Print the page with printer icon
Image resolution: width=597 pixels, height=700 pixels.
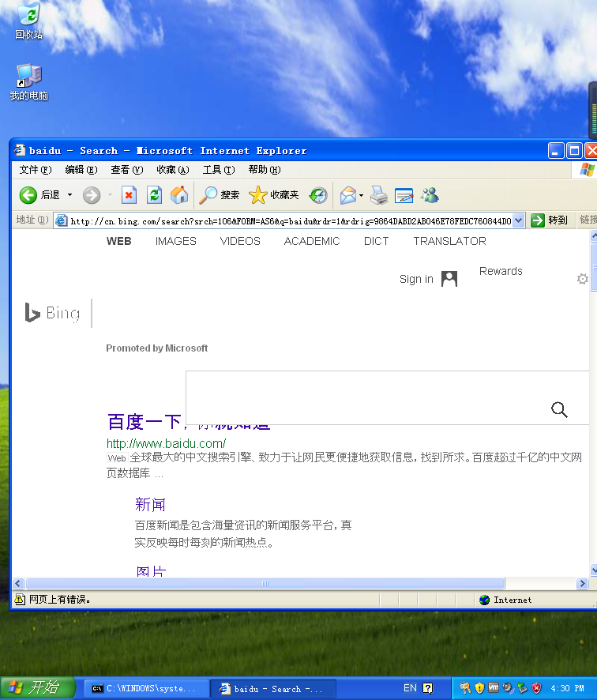pyautogui.click(x=379, y=195)
